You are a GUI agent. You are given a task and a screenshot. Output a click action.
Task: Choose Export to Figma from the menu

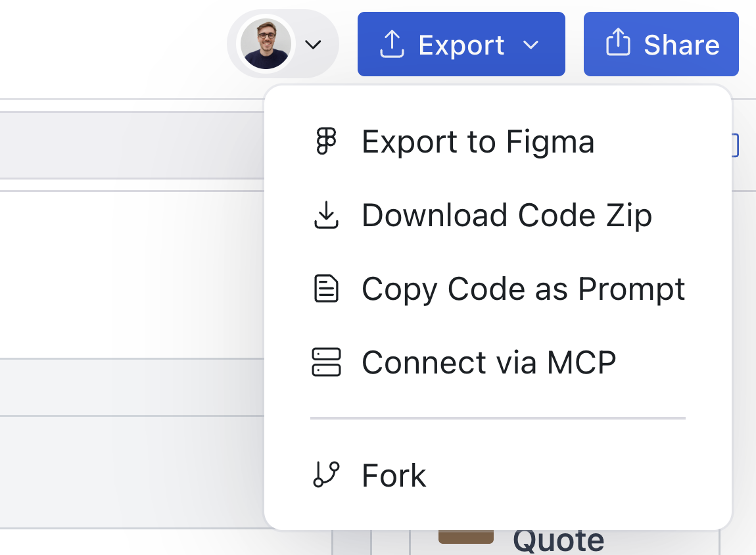tap(478, 141)
